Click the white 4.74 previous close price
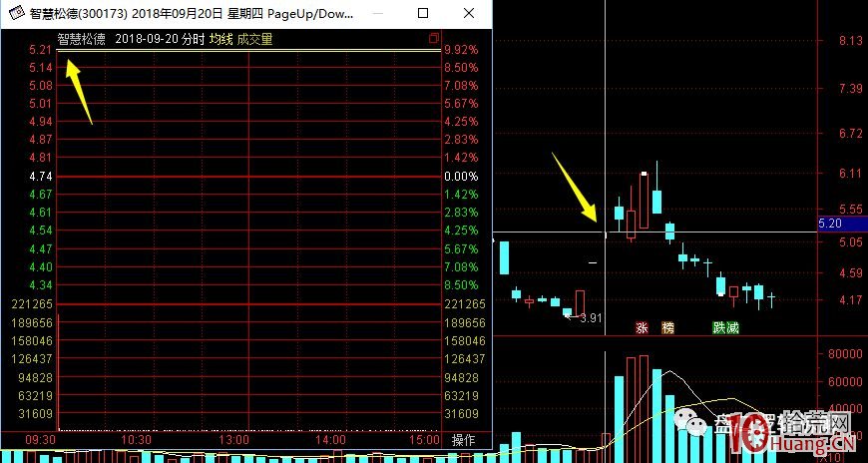868x463 pixels. click(x=40, y=176)
